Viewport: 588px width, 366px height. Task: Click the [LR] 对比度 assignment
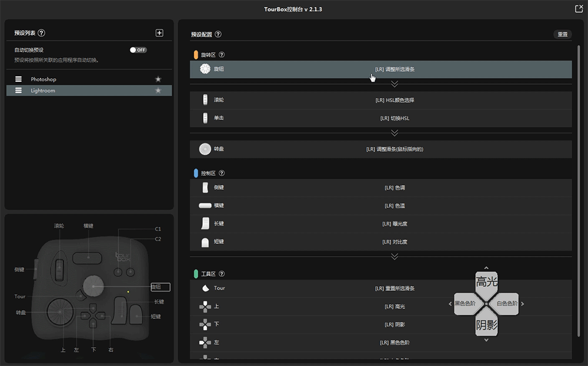395,242
